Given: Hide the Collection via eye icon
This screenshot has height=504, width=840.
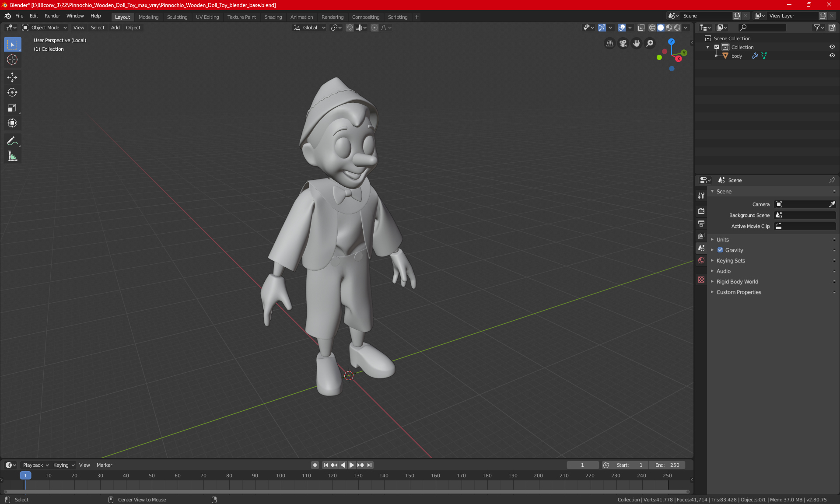Looking at the screenshot, I should coord(832,47).
